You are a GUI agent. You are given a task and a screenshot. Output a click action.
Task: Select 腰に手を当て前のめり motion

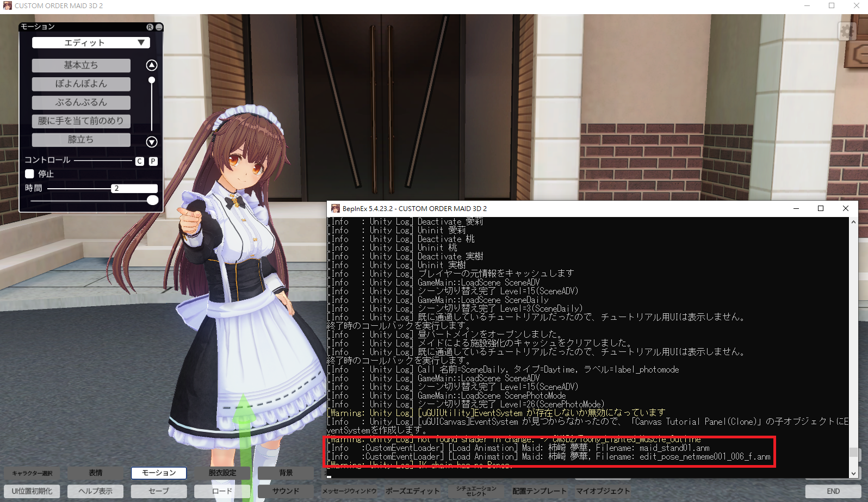(x=81, y=121)
